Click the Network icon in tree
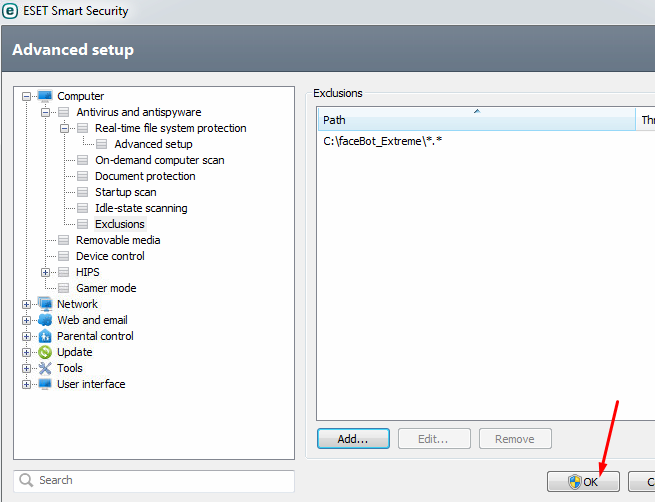The image size is (655, 502). tap(45, 304)
